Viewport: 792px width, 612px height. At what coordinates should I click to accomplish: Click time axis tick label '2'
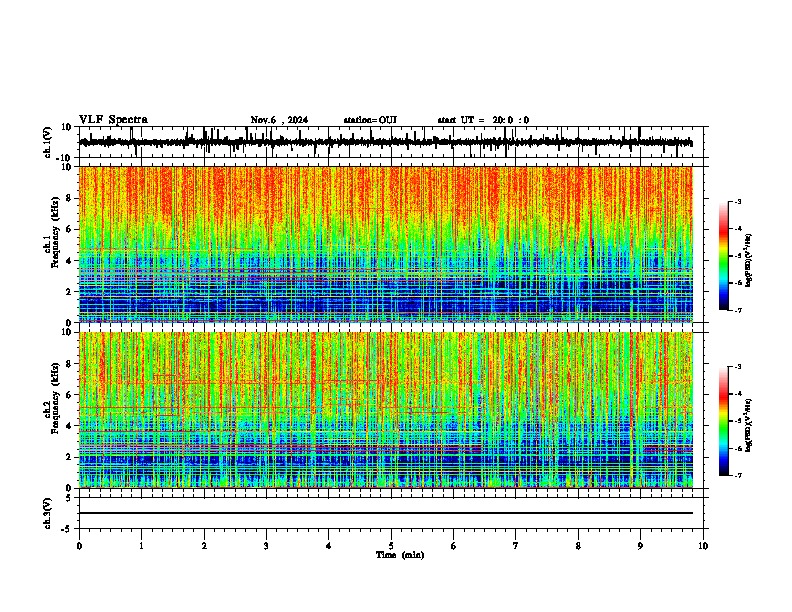coord(204,546)
